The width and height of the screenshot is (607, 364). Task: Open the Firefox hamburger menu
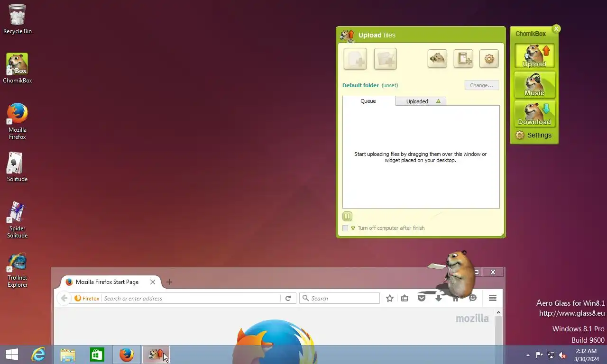[x=493, y=298]
